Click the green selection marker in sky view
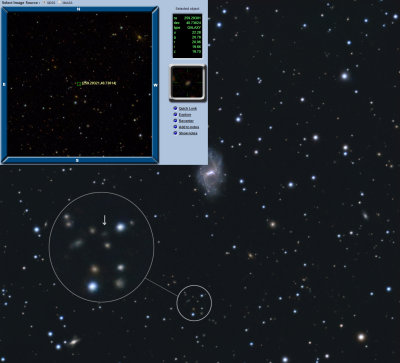The height and width of the screenshot is (363, 400). [x=79, y=84]
